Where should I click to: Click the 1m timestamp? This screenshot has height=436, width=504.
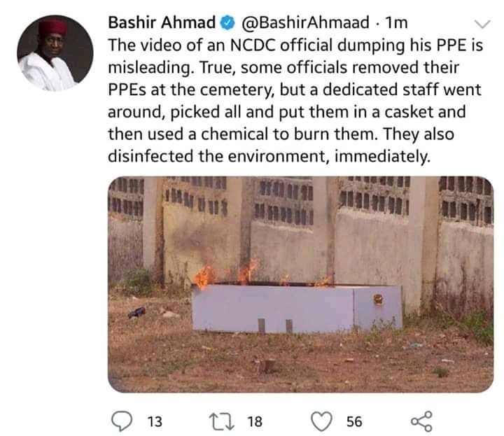click(396, 23)
